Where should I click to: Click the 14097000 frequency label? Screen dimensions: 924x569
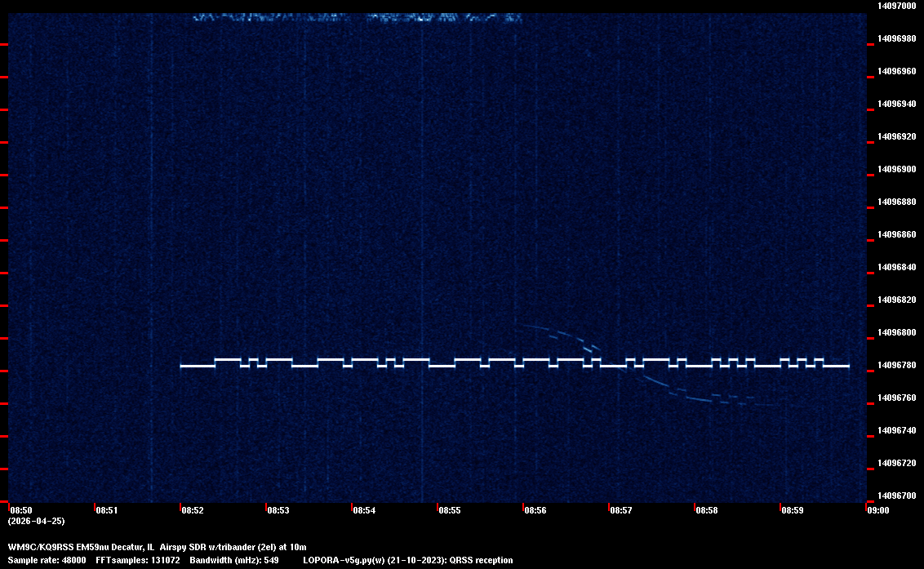click(896, 6)
